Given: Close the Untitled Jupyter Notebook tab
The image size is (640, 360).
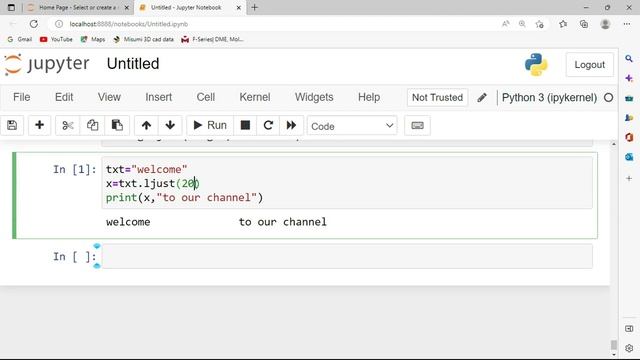Looking at the screenshot, I should point(238,7).
